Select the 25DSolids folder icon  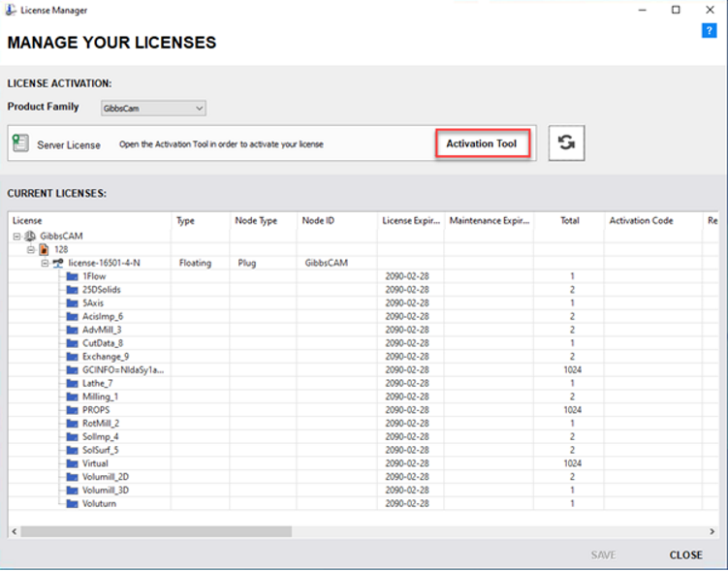coord(72,290)
